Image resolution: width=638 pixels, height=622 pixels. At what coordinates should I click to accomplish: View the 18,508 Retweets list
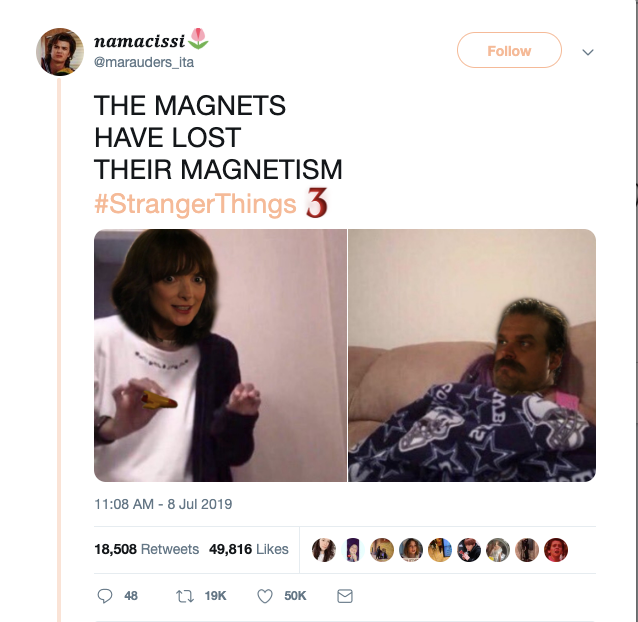146,549
